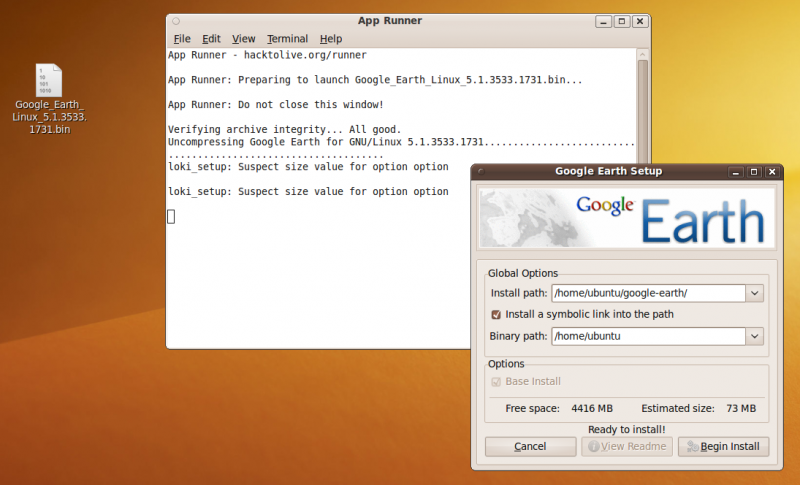This screenshot has width=800, height=485.
Task: Click the 'Global Options' group label
Action: pyautogui.click(x=523, y=273)
